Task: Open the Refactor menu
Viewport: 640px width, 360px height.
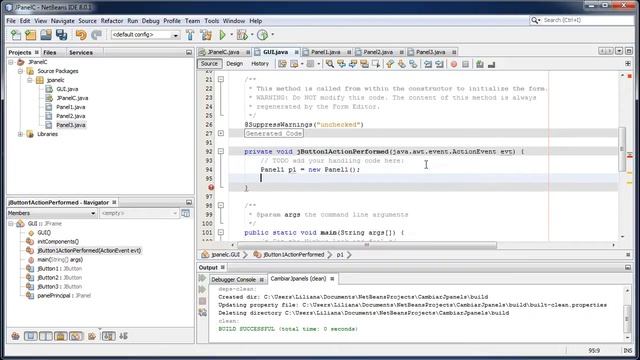Action: pos(112,21)
